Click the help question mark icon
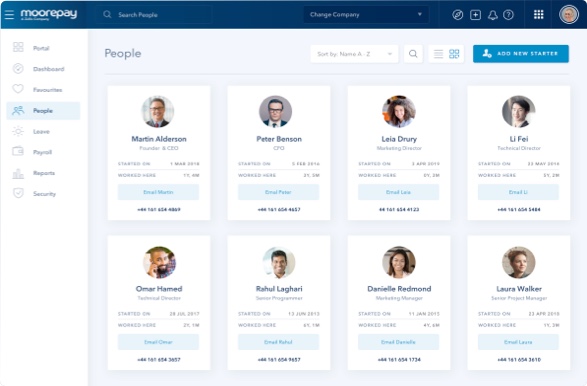The image size is (587, 386). pyautogui.click(x=508, y=15)
